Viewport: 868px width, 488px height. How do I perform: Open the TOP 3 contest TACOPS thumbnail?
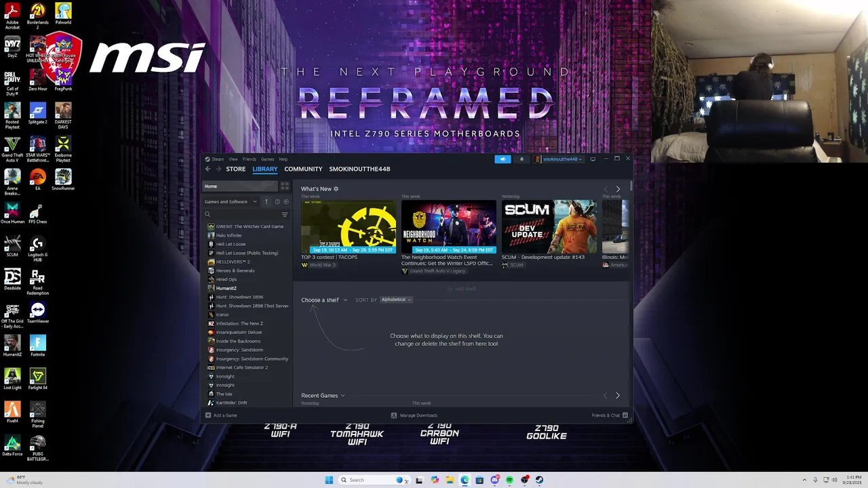349,226
